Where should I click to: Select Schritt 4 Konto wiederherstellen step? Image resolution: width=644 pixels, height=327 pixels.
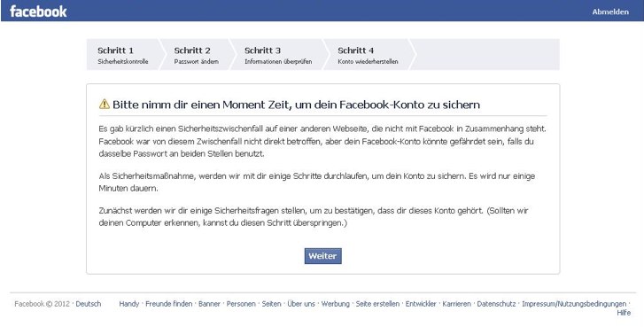point(368,55)
